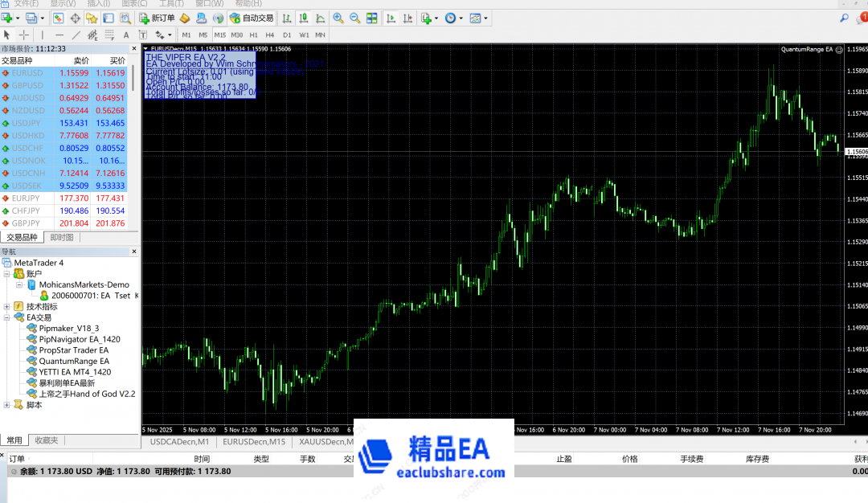Image resolution: width=868 pixels, height=503 pixels.
Task: Select the crosshair cursor tool
Action: click(24, 35)
